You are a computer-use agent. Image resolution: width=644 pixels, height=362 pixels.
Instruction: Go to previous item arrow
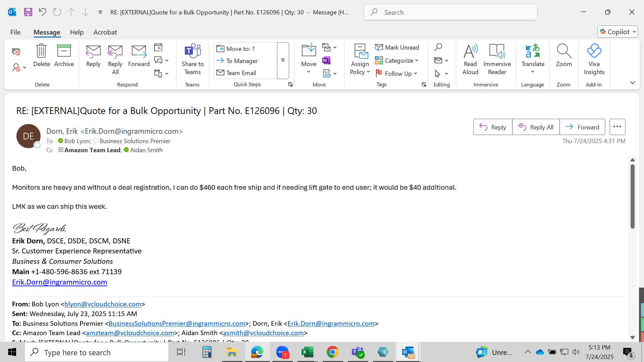coord(71,12)
